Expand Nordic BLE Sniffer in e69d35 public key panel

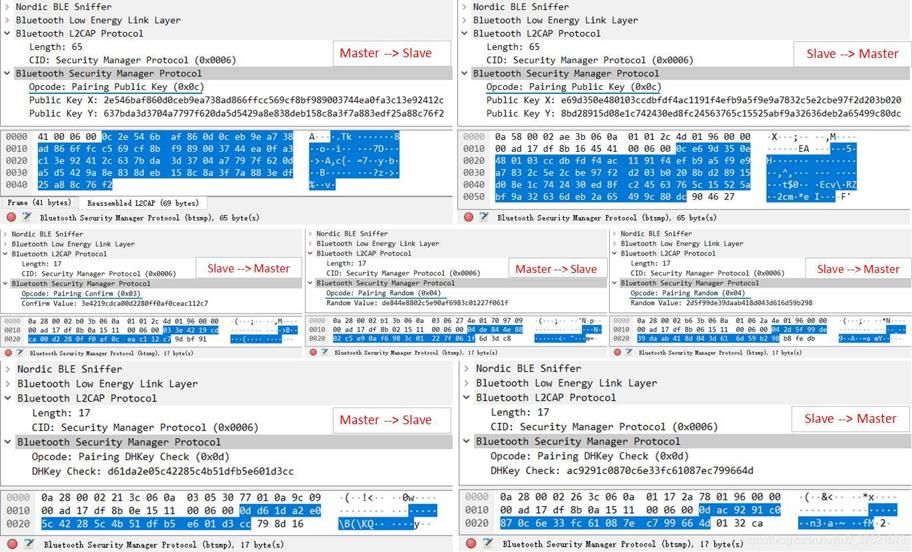tap(464, 6)
